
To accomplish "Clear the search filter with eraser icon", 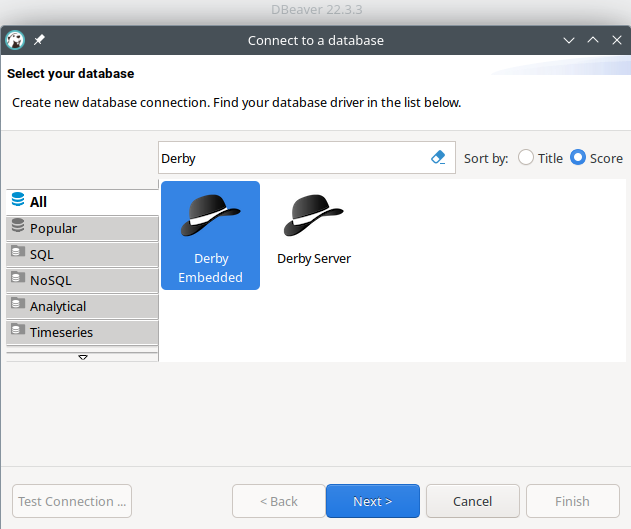I will coord(438,158).
